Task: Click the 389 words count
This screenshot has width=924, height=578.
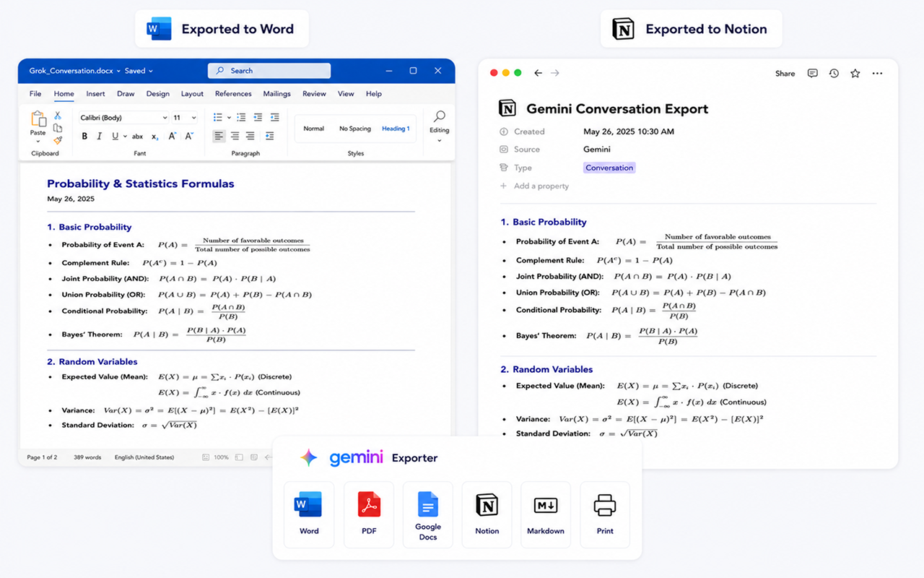Action: [x=87, y=457]
